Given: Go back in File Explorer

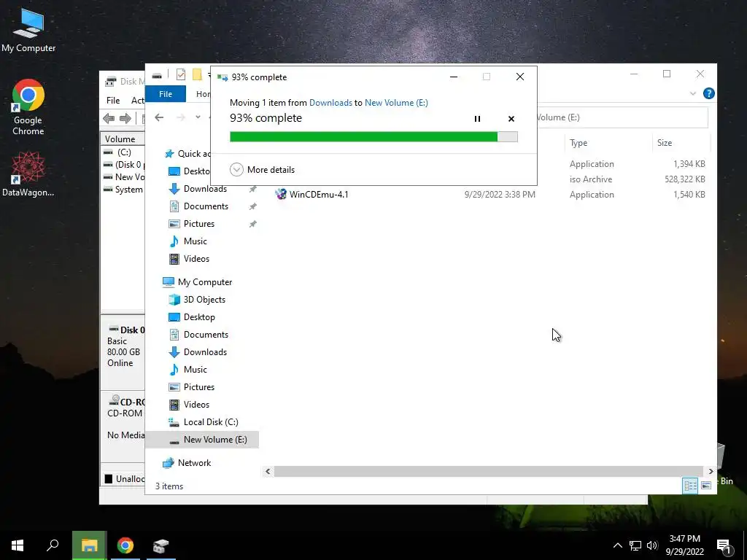Looking at the screenshot, I should pos(159,117).
